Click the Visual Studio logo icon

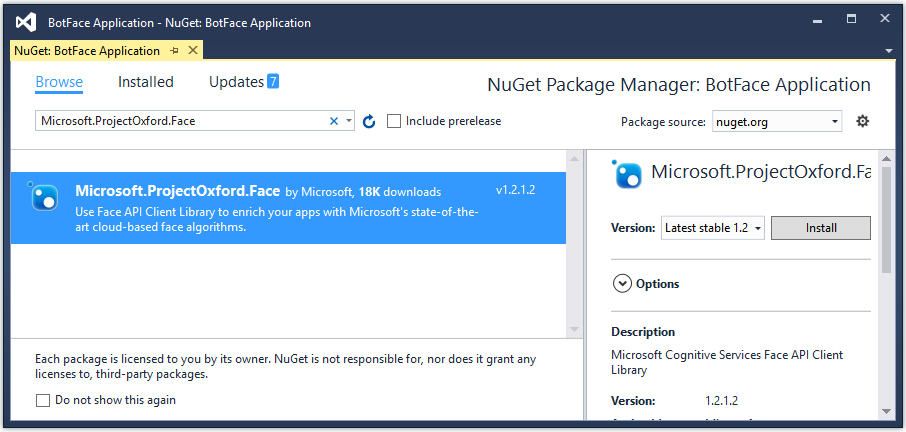27,23
